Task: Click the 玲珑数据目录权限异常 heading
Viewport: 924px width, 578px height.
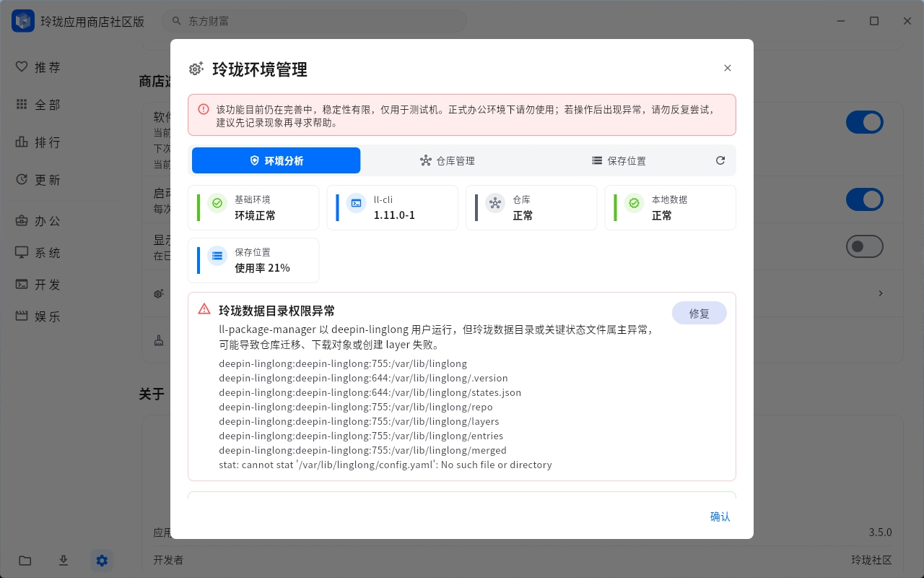Action: coord(277,311)
